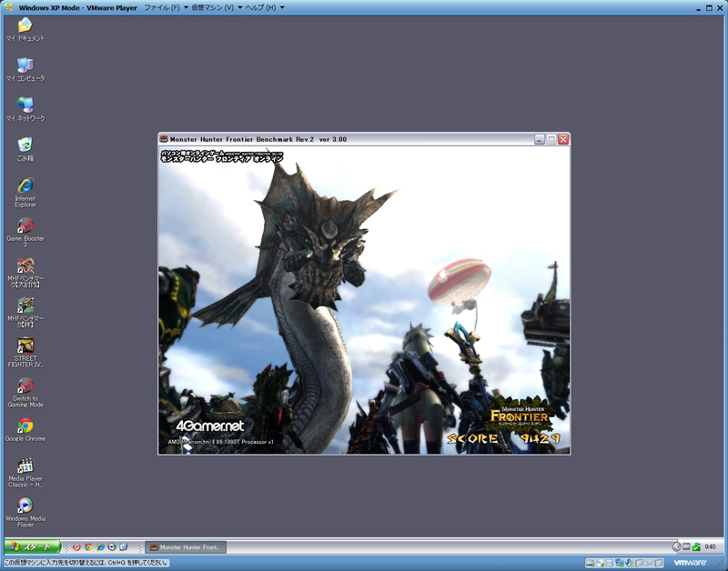Click the ごみ箱 recycle bin icon

[x=25, y=149]
